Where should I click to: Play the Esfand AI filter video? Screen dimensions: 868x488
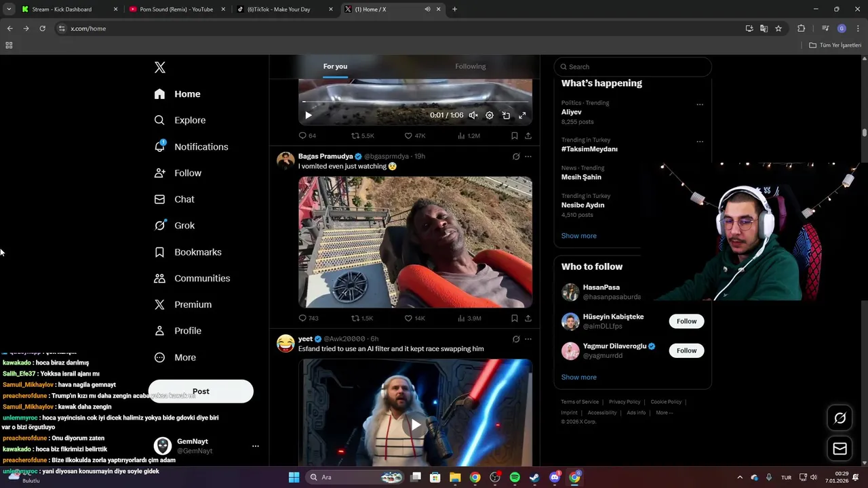pos(415,425)
